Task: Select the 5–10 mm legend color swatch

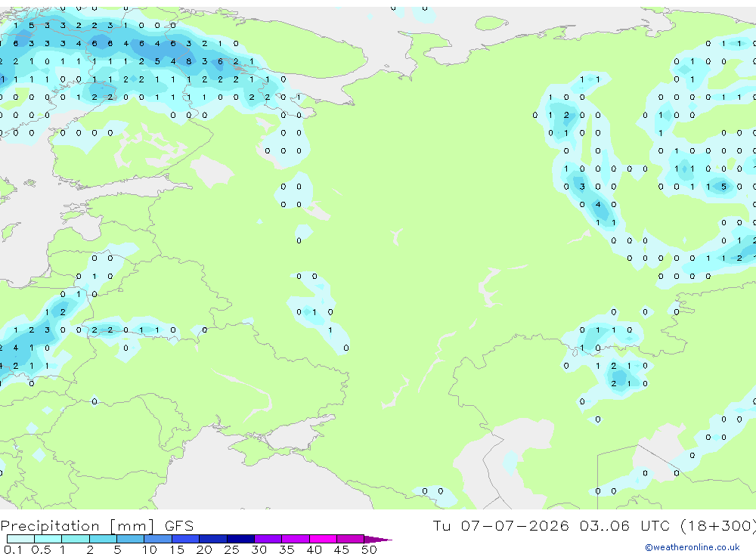Action: (x=130, y=539)
